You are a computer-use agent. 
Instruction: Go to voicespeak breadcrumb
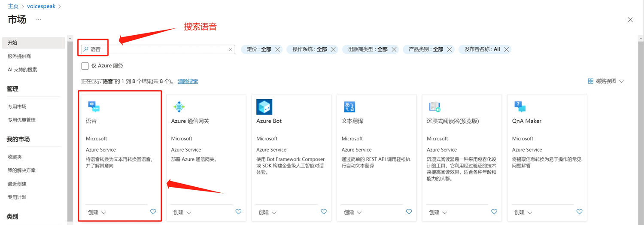click(41, 6)
